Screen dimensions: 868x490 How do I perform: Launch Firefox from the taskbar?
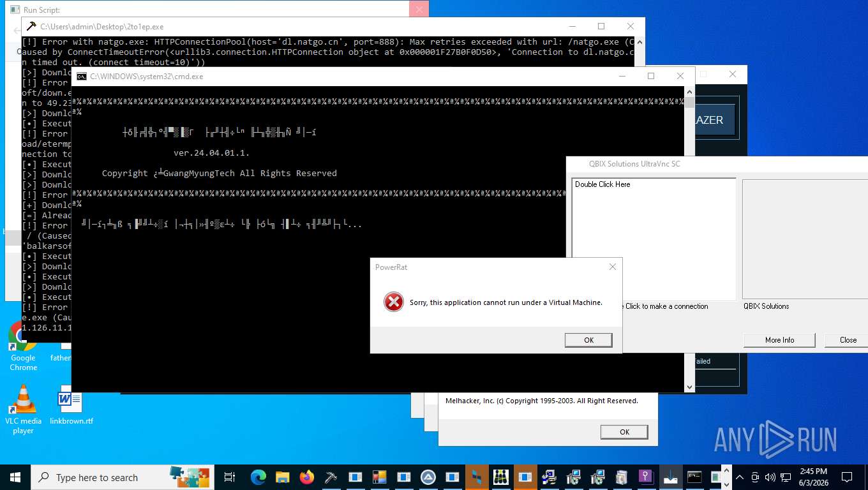click(306, 477)
